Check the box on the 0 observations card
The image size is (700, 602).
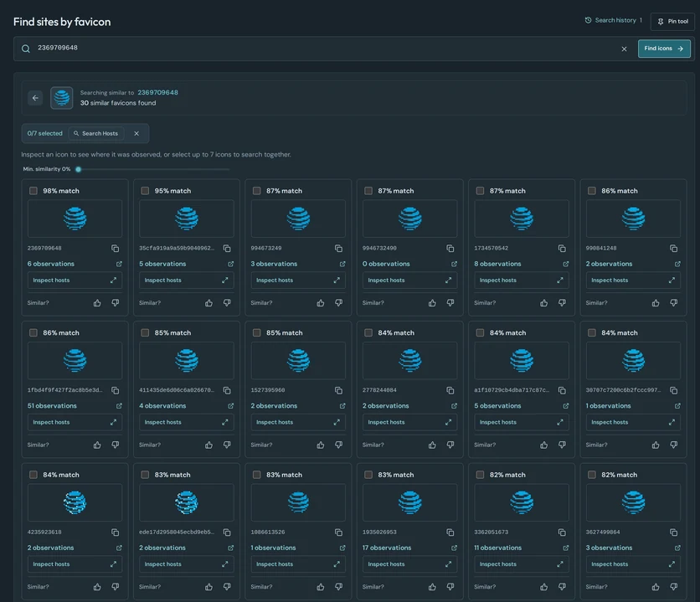click(368, 191)
